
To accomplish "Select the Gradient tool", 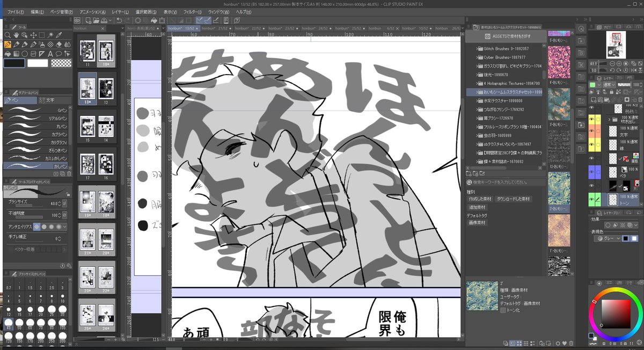I will tap(17, 53).
